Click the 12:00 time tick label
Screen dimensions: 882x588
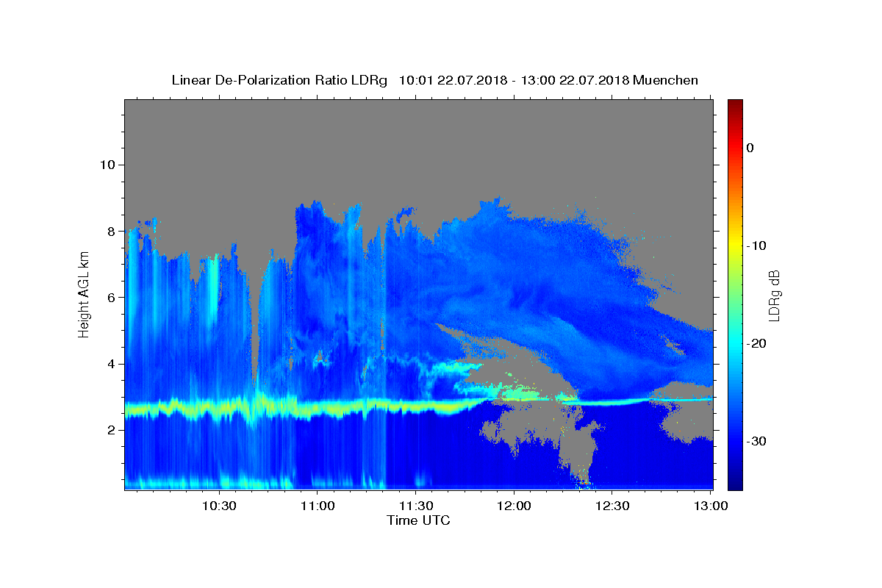coord(513,506)
